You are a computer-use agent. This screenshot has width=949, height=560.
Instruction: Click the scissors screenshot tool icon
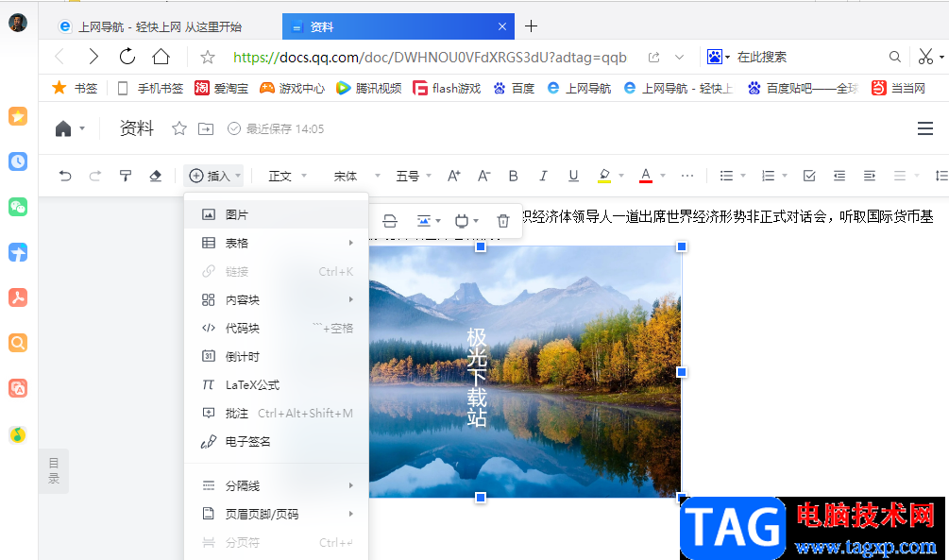click(x=925, y=57)
